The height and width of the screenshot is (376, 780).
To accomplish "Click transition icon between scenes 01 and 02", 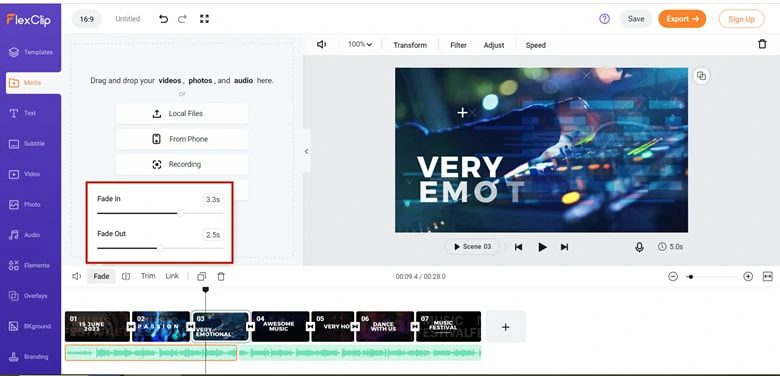I will point(131,326).
